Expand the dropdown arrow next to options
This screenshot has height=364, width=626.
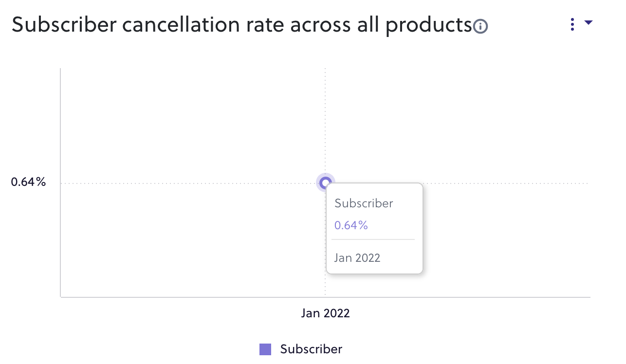588,22
